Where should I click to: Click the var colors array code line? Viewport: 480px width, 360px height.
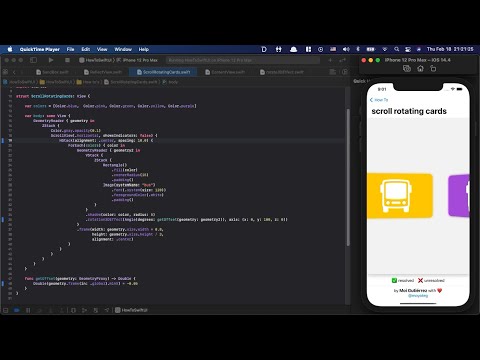click(x=110, y=106)
